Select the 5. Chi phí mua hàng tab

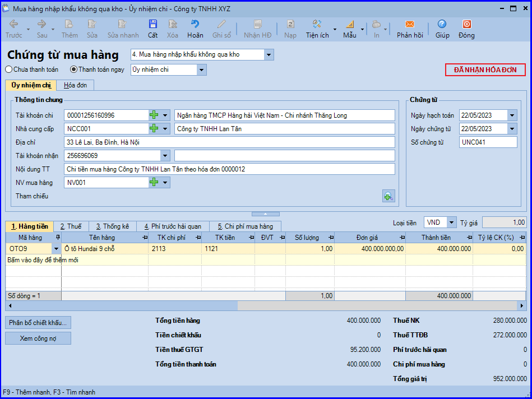coord(246,226)
